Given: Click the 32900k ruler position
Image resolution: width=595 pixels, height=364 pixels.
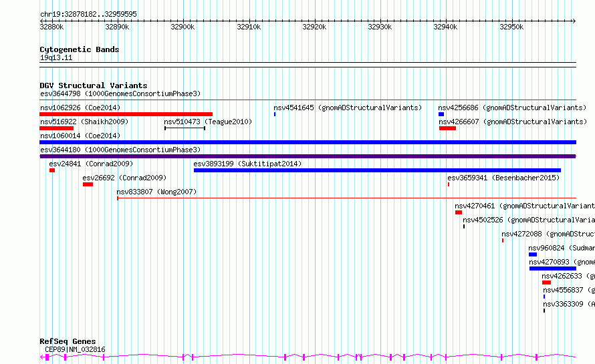Looking at the screenshot, I should [x=183, y=27].
